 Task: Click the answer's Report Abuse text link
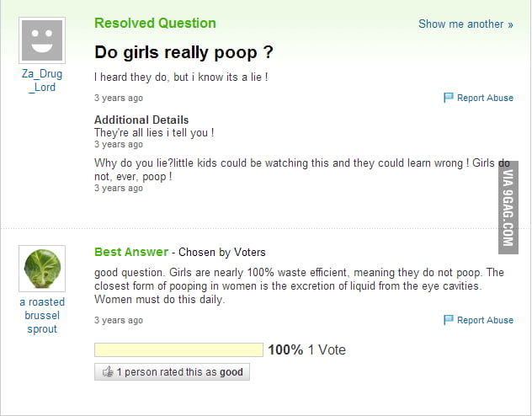(485, 320)
